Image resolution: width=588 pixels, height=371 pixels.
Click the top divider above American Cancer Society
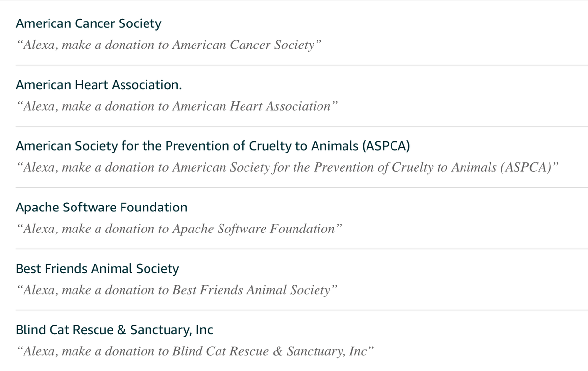point(294,0)
